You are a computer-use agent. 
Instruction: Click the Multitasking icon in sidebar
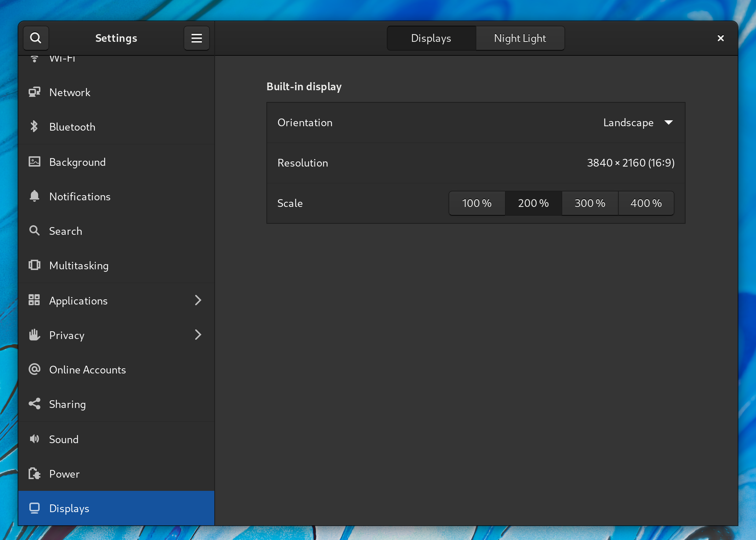pos(34,265)
